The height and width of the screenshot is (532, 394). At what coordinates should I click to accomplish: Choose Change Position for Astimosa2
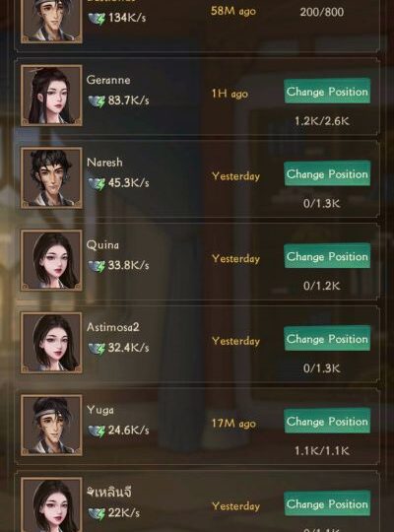point(327,338)
